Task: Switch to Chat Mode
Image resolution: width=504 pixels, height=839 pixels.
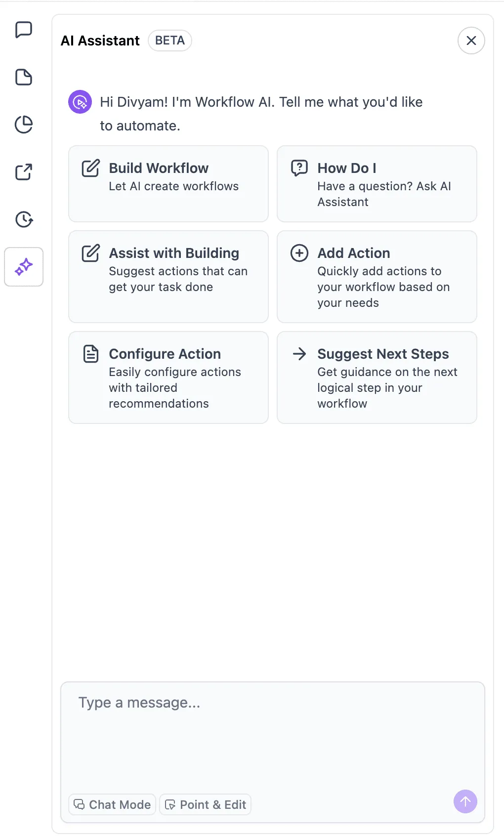Action: point(112,804)
